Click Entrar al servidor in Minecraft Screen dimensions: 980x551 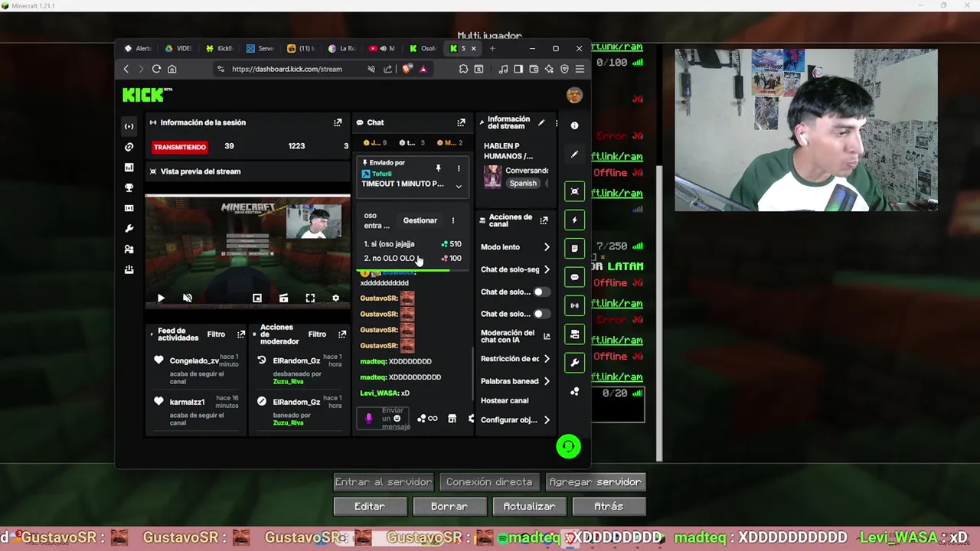(384, 482)
